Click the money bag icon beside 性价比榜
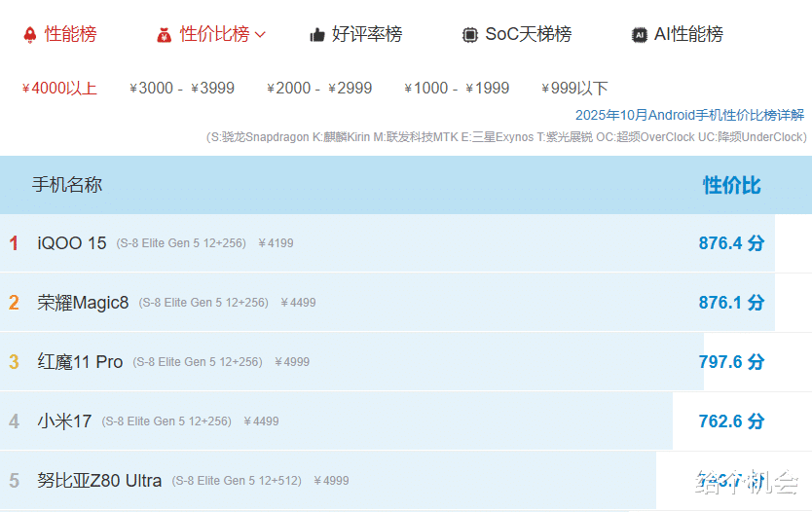The width and height of the screenshot is (812, 512). pos(165,35)
